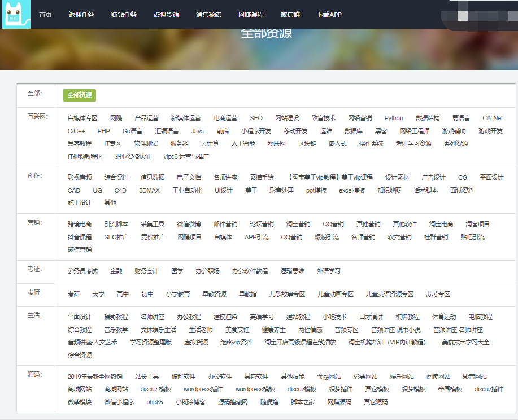Choose the 人工智能 category
The height and width of the screenshot is (420, 518).
[243, 143]
